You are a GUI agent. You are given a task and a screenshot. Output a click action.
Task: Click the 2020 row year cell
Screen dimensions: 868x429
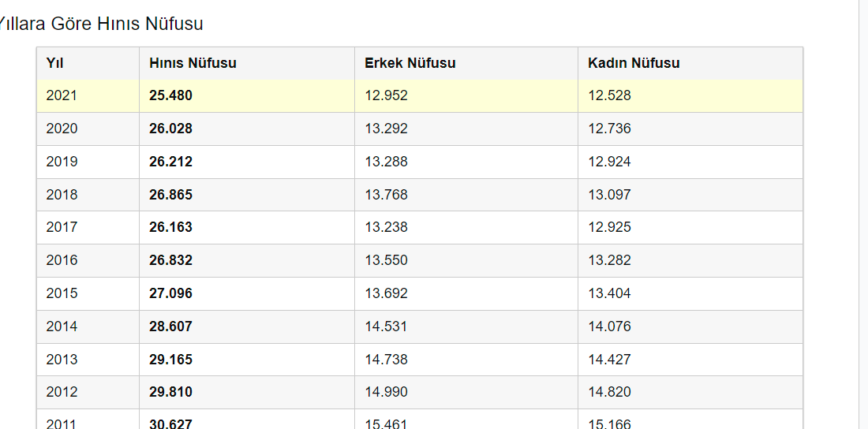(62, 129)
